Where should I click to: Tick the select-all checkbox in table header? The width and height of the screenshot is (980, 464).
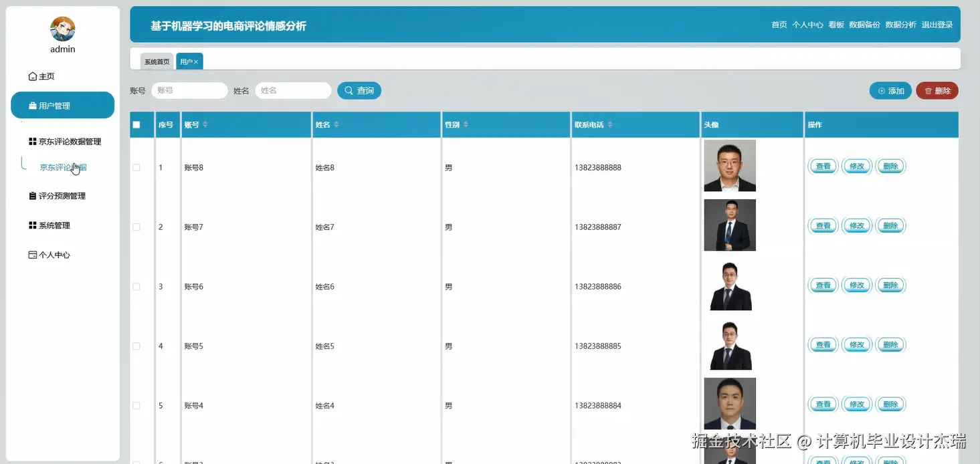(x=136, y=125)
